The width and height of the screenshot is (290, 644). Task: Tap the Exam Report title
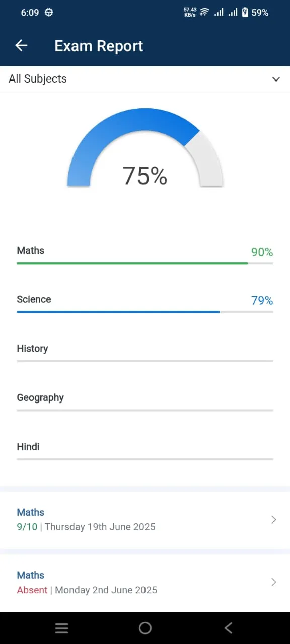coord(99,46)
